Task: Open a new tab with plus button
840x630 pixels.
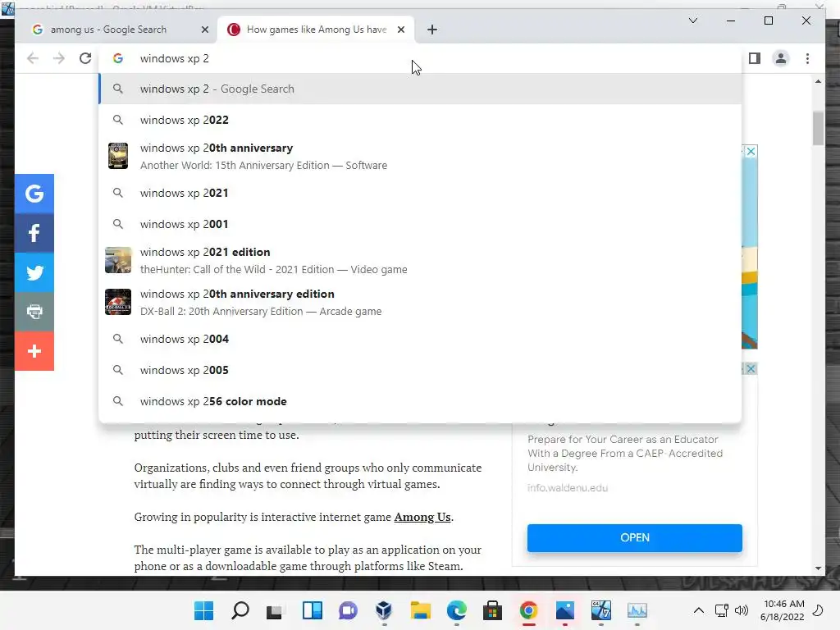Action: [432, 30]
